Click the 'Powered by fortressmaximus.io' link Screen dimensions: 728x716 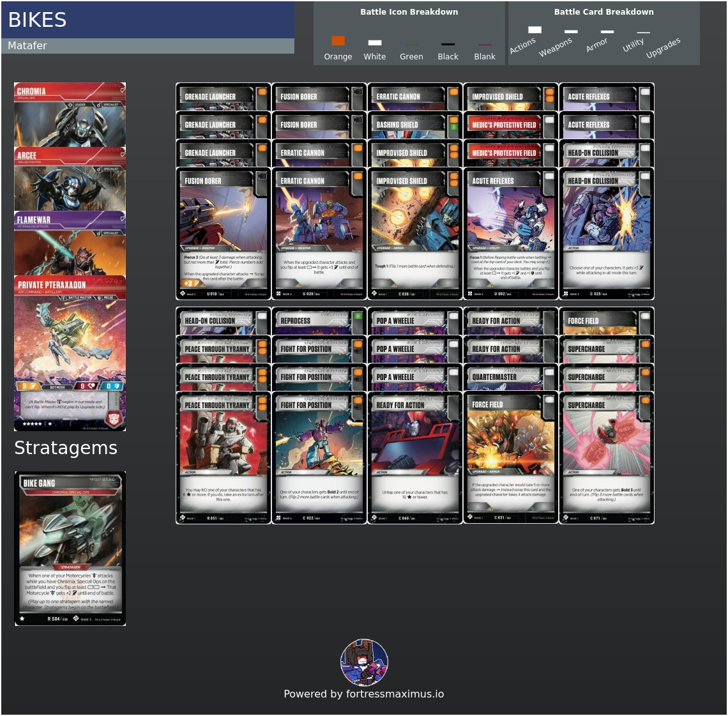364,694
